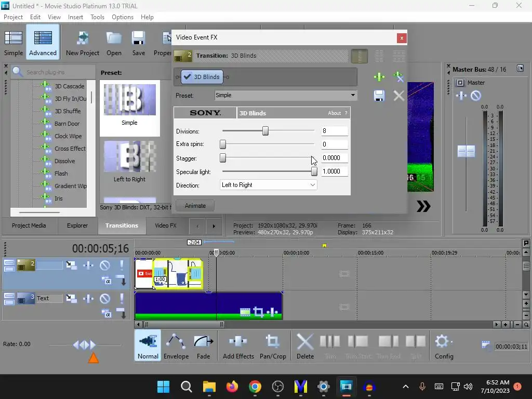Open the Project menu
The width and height of the screenshot is (532, 399).
[13, 17]
